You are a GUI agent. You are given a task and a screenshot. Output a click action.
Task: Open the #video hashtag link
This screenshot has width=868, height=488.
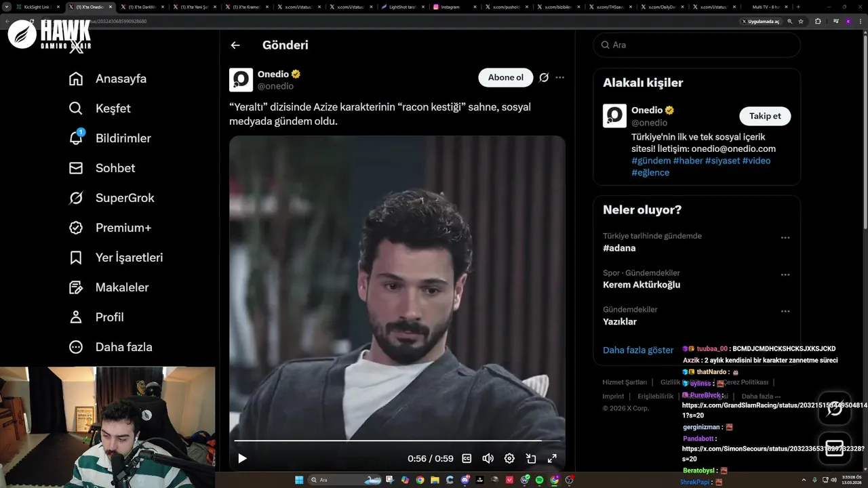click(756, 161)
